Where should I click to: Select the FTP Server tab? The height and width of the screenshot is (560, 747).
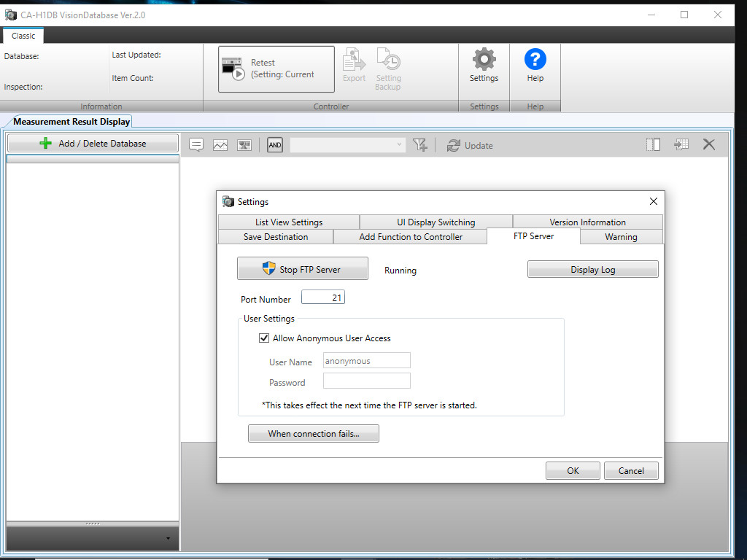pos(533,236)
